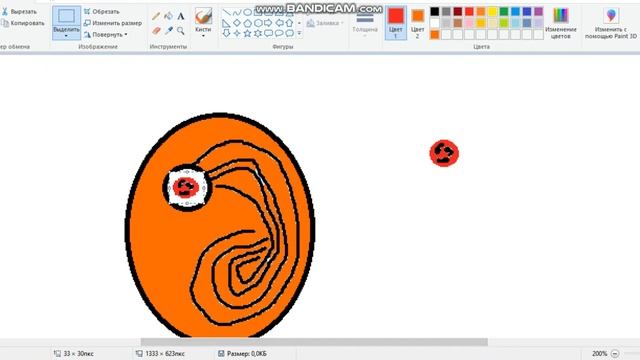The height and width of the screenshot is (360, 640).
Task: Choose the four-point star shape
Action: click(x=237, y=33)
